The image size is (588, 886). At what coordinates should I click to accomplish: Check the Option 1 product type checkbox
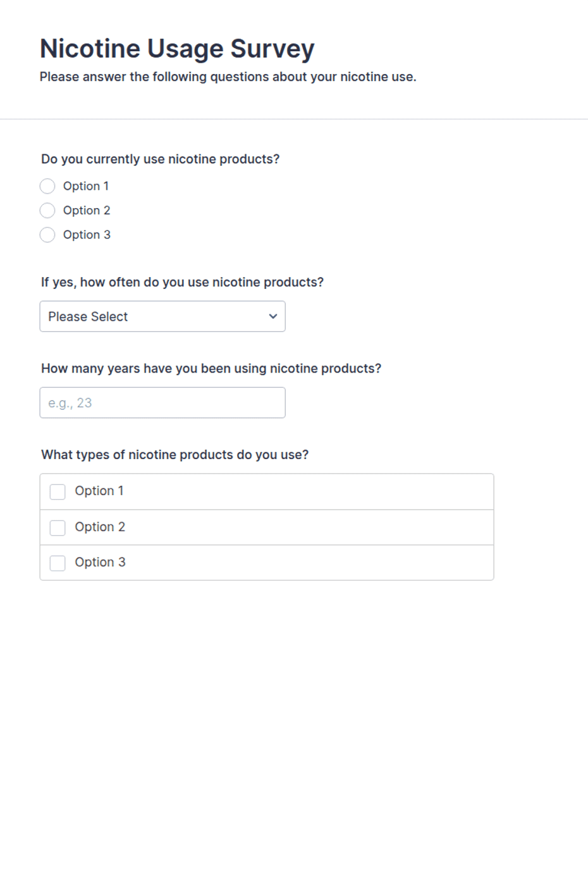(x=58, y=491)
